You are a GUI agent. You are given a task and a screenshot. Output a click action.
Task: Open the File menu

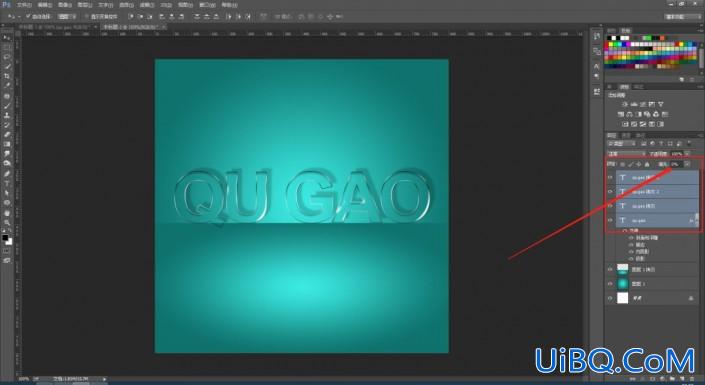24,5
